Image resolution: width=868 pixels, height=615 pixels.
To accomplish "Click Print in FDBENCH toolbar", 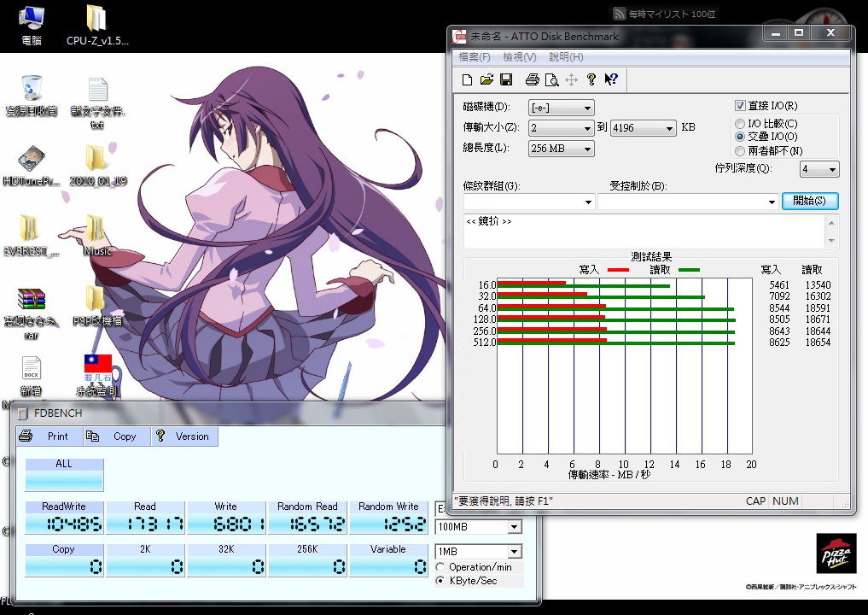I will click(50, 436).
